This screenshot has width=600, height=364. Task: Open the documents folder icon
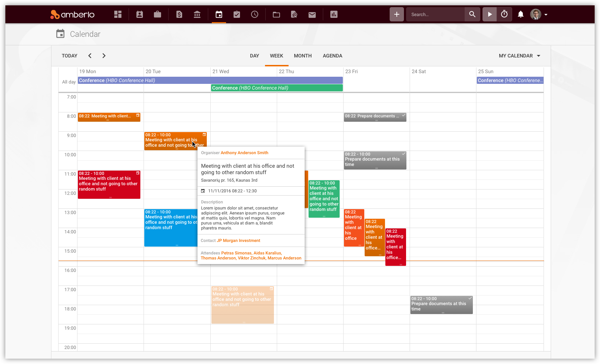(x=276, y=14)
